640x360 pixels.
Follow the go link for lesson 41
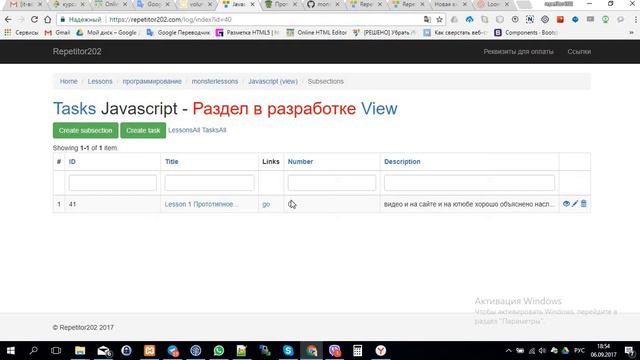click(266, 204)
